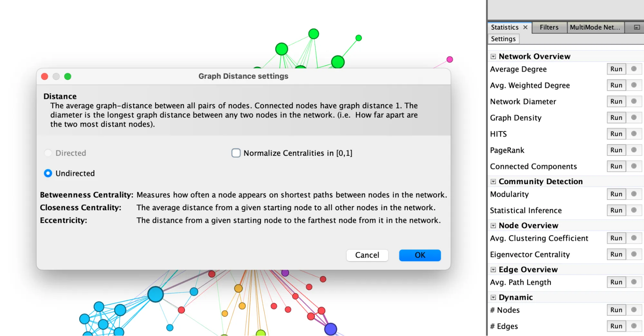Click the report indicator icon beside Eigenvector Centrality

click(633, 254)
